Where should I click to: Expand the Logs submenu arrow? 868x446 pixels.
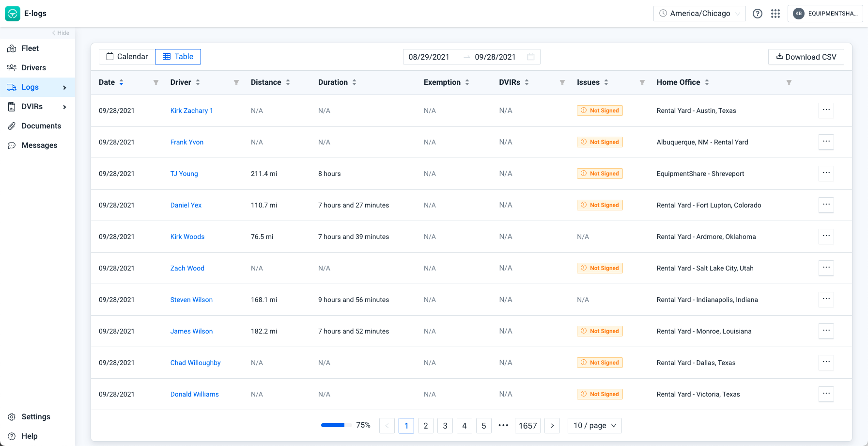pyautogui.click(x=64, y=88)
